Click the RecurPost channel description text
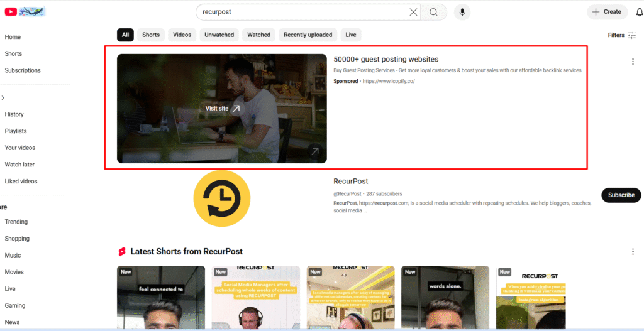 (462, 207)
